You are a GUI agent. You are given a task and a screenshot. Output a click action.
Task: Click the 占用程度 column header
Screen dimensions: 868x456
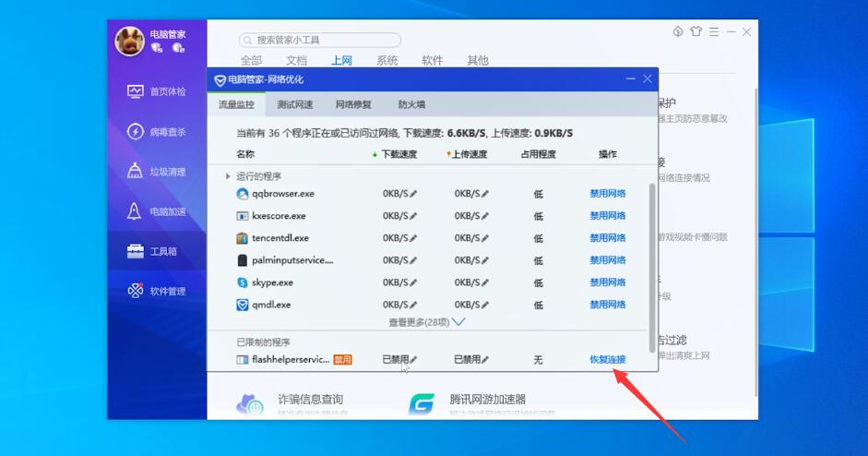click(538, 154)
